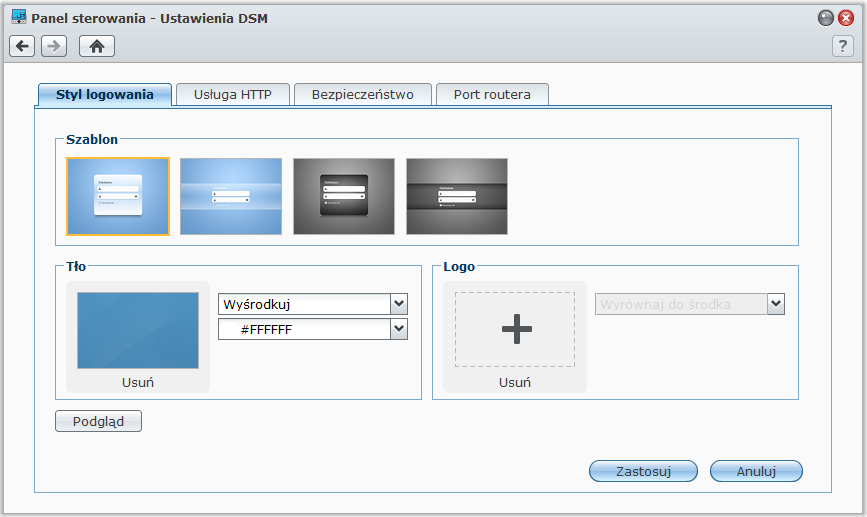Screen dimensions: 867x517
Task: Remove background image with Usuń under Tło
Action: [138, 383]
